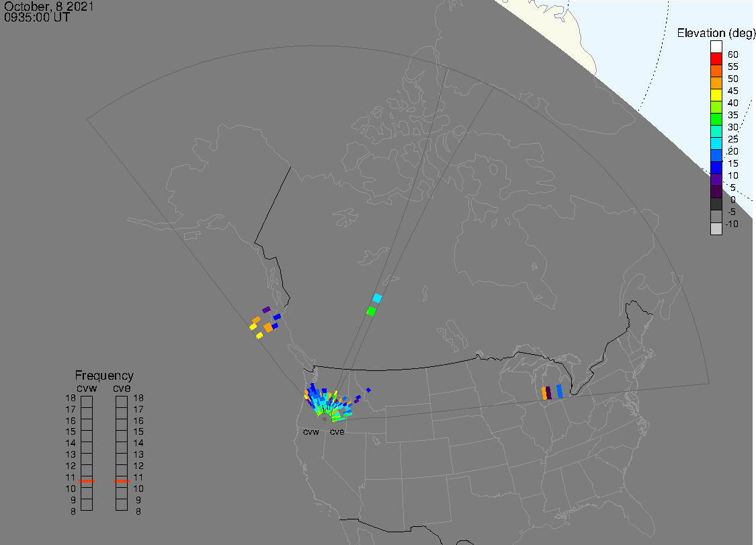Click the cvw radar station label

coord(311,431)
